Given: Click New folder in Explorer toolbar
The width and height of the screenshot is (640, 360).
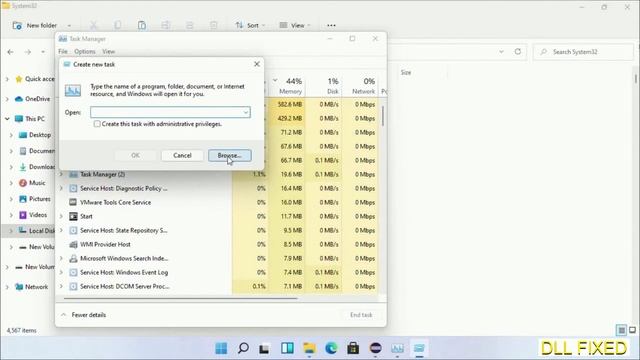Looking at the screenshot, I should click(x=35, y=25).
